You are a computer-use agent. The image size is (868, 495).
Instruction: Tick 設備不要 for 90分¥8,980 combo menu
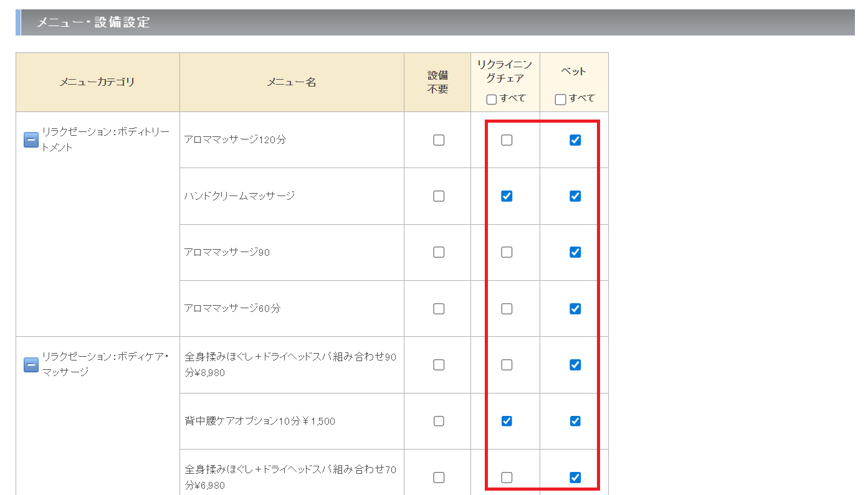(439, 365)
